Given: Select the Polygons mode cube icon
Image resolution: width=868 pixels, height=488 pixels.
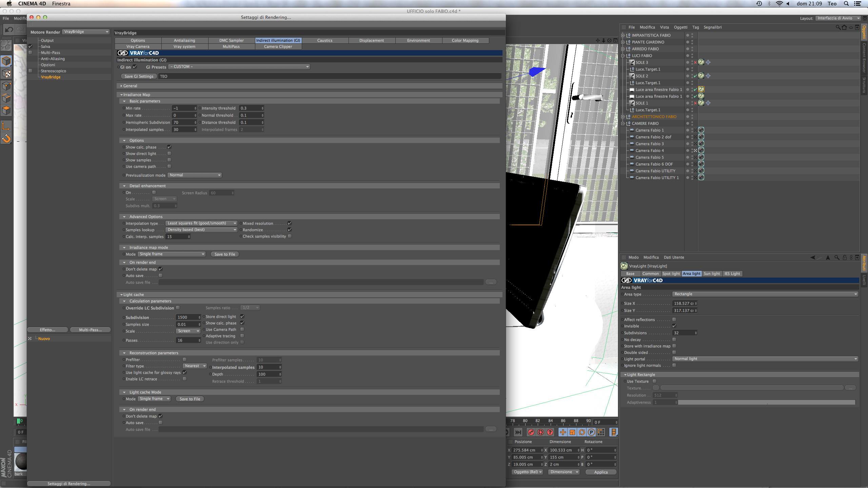Looking at the screenshot, I should [6, 110].
